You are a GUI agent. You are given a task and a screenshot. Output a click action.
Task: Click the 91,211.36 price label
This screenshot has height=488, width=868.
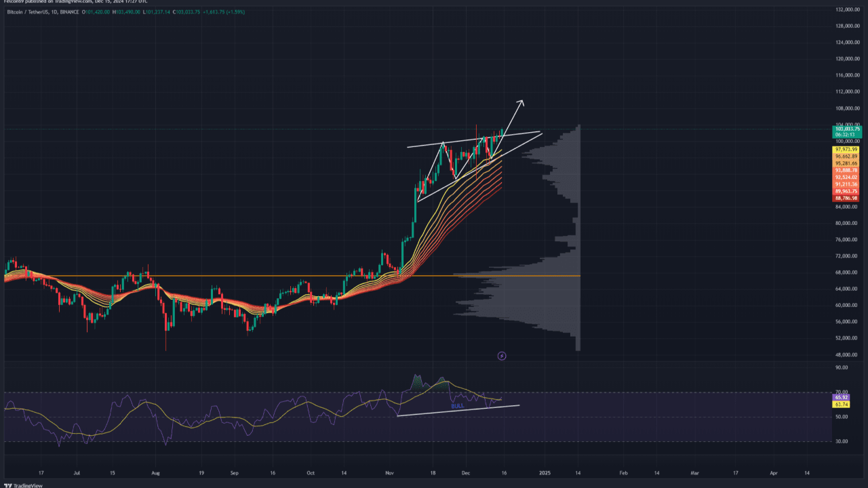[846, 184]
